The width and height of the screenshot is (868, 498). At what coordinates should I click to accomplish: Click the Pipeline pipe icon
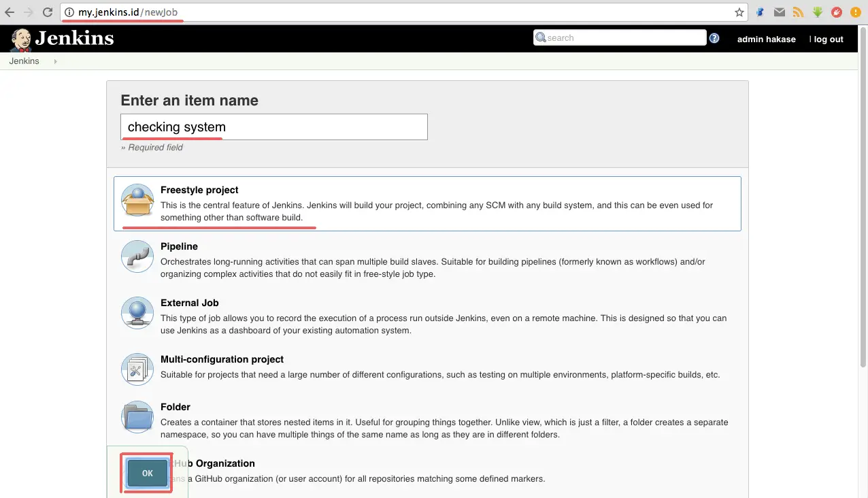(x=137, y=257)
